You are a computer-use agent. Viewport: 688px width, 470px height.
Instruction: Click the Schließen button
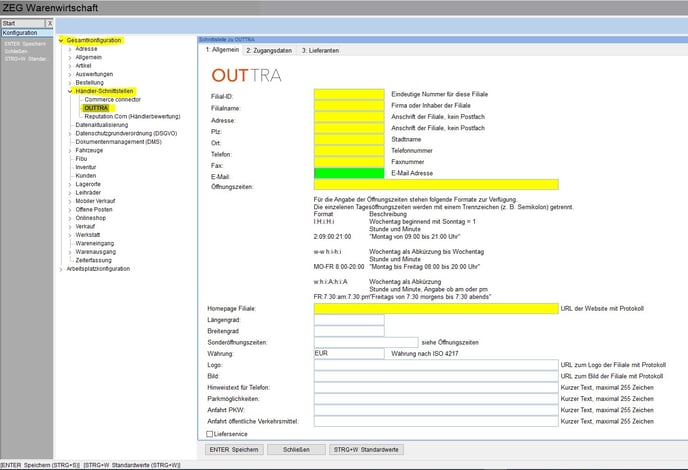click(x=296, y=450)
